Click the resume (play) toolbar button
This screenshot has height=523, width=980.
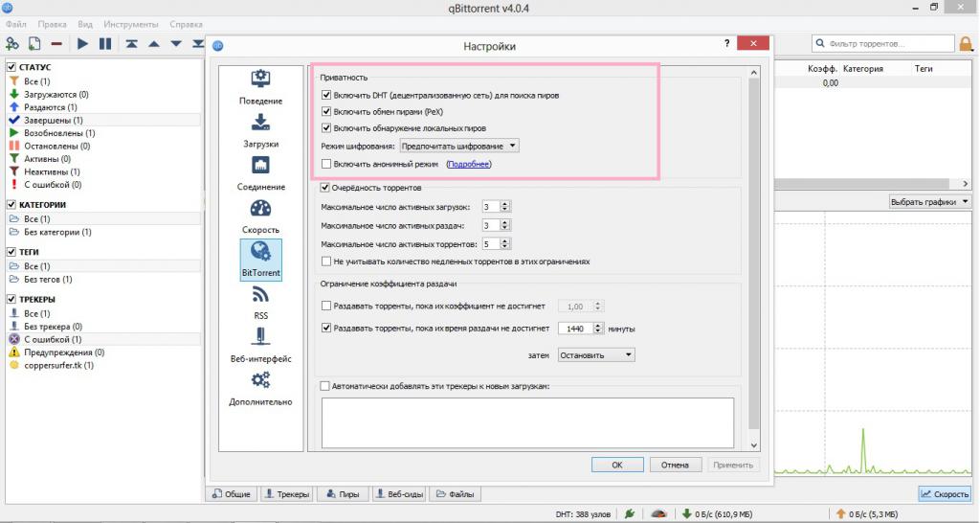82,44
